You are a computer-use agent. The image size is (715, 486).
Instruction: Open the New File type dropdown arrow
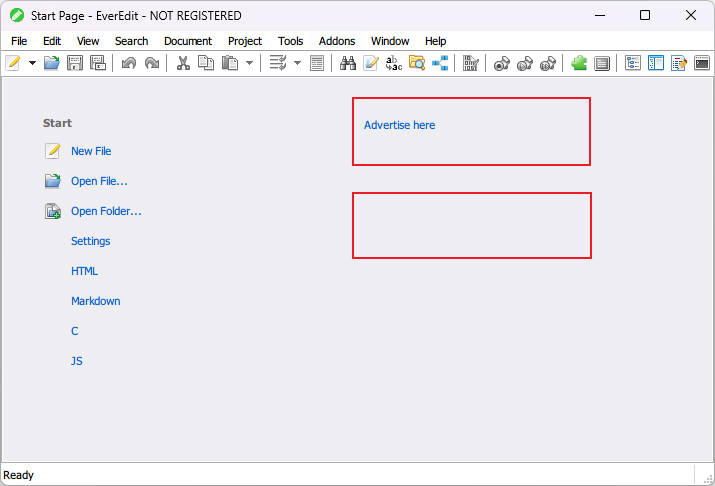point(32,63)
